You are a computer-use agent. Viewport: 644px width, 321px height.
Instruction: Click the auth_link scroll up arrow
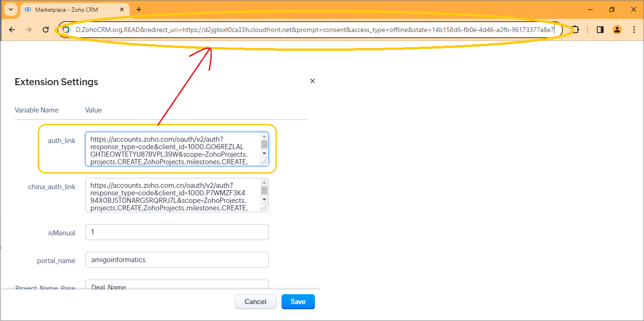click(264, 136)
